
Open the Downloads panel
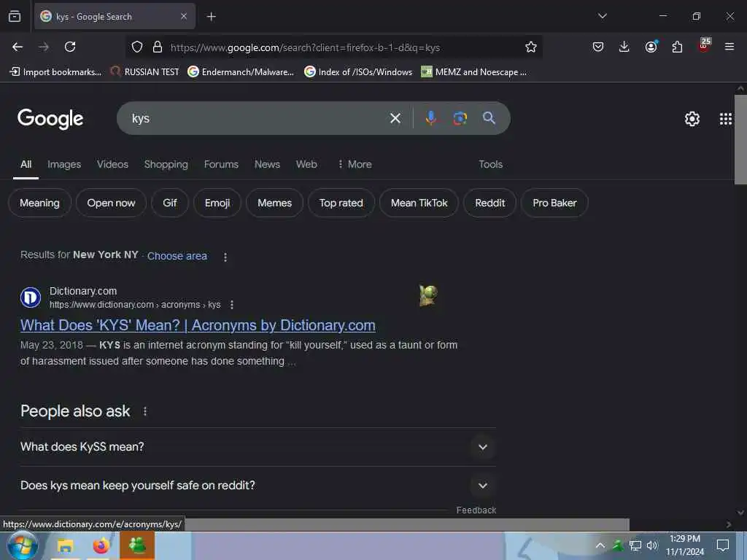click(x=624, y=47)
